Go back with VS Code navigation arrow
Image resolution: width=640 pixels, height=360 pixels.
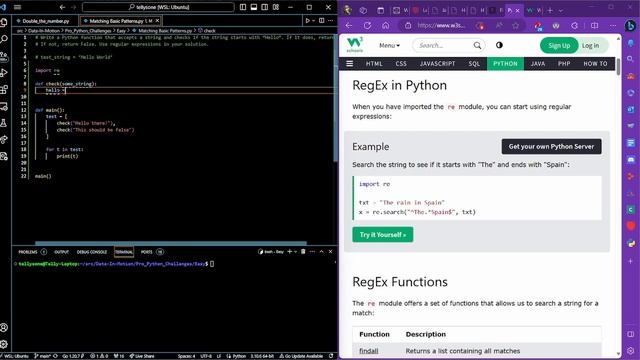[x=62, y=7]
